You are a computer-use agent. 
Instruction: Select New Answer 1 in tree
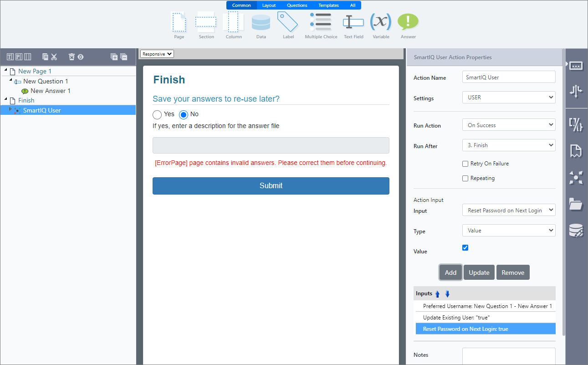[51, 91]
